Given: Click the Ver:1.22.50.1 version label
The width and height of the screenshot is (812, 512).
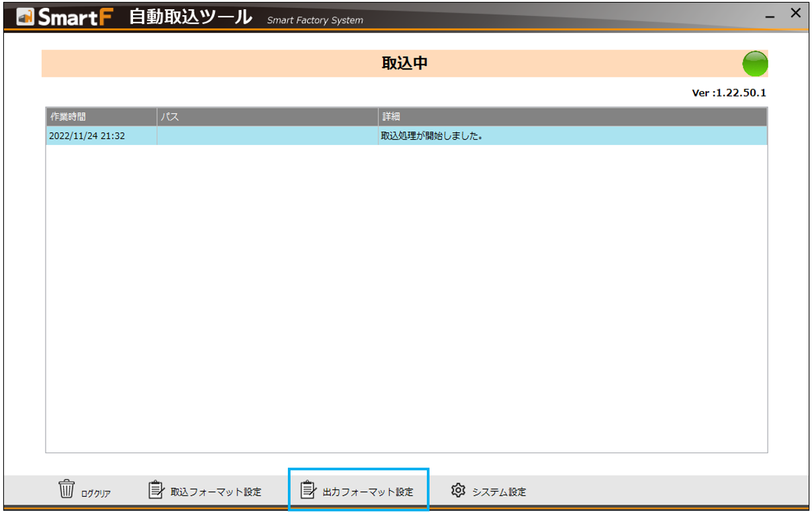Looking at the screenshot, I should 728,93.
